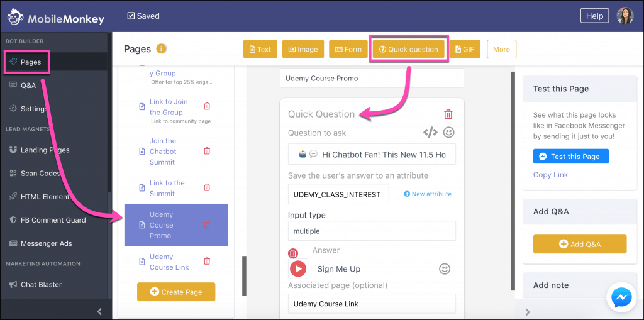
Task: Select the Link to Join the Group page
Action: 169,107
